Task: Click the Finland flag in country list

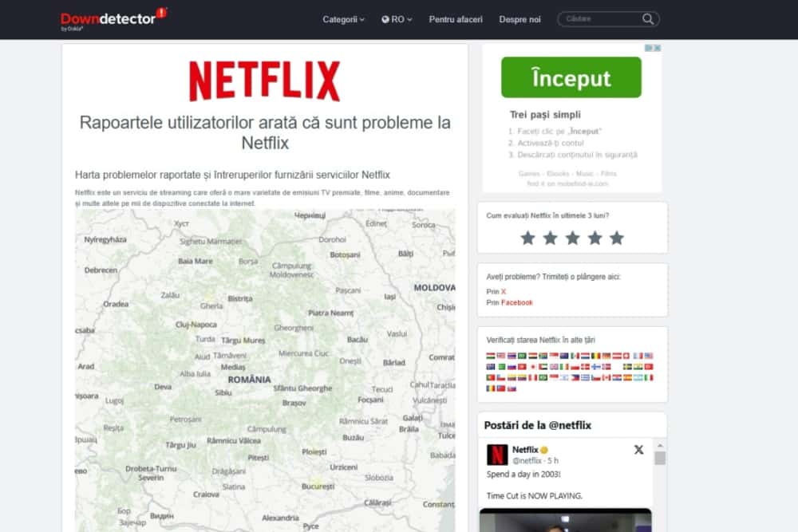Action: tap(596, 367)
